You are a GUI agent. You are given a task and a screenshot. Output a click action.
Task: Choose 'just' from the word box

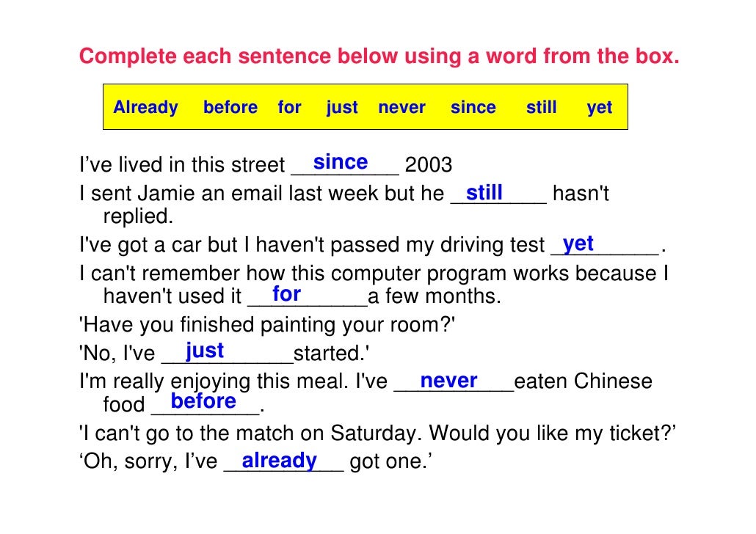342,108
